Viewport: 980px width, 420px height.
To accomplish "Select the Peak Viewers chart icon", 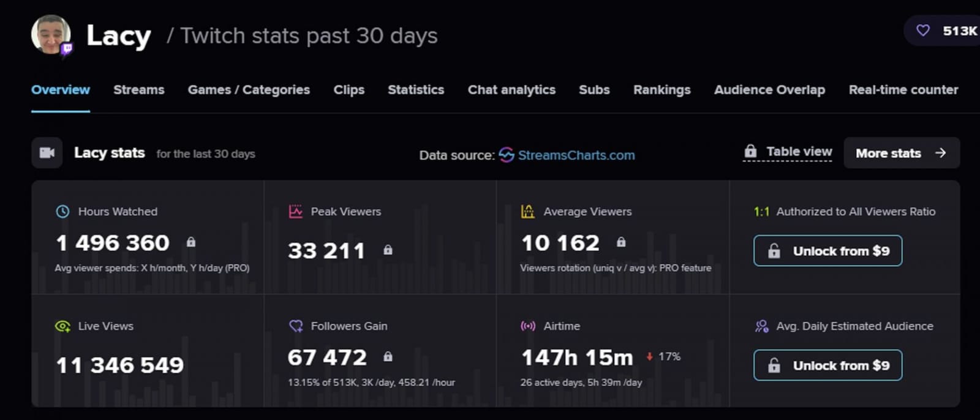I will 296,211.
